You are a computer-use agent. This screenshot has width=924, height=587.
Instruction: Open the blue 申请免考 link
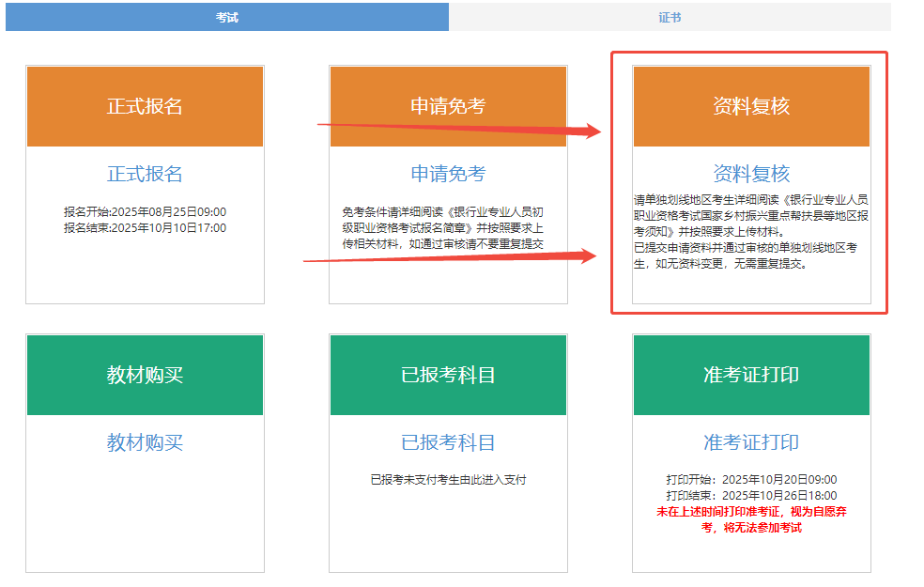point(448,174)
